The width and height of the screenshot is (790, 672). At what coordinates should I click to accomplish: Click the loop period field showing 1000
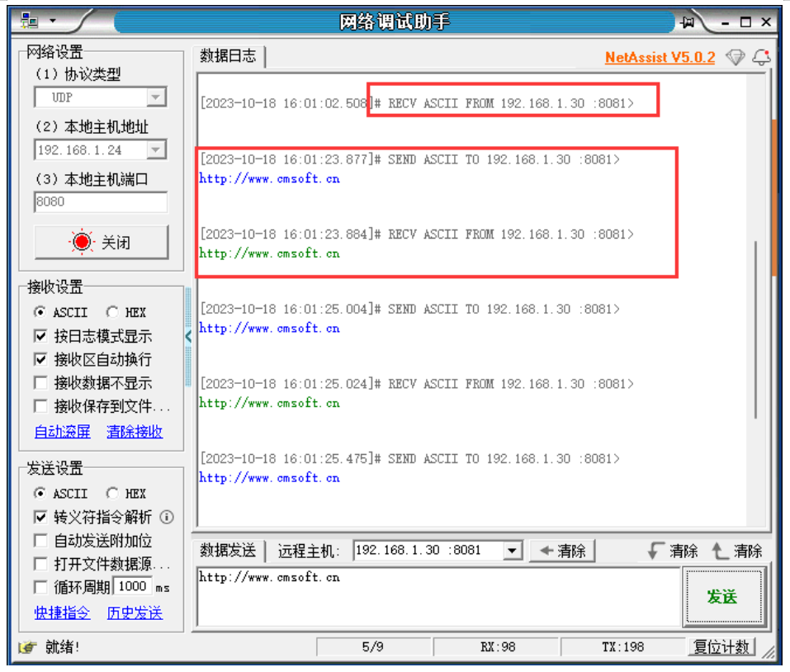tap(133, 586)
